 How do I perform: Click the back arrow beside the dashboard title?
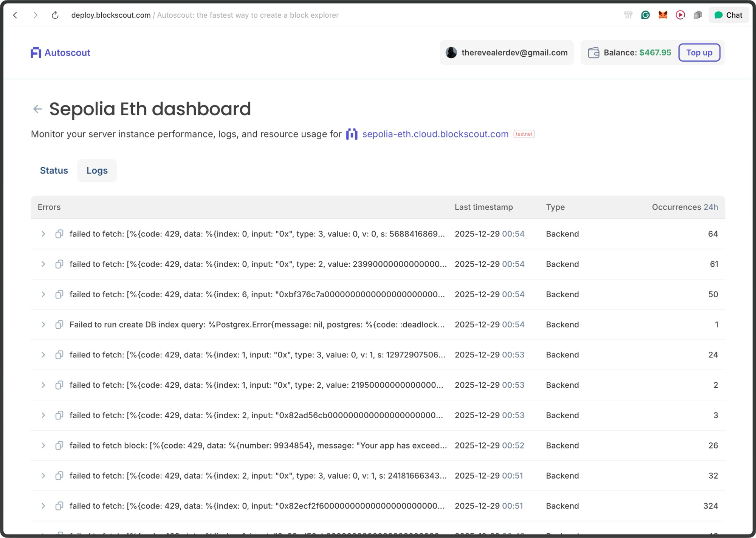tap(37, 109)
